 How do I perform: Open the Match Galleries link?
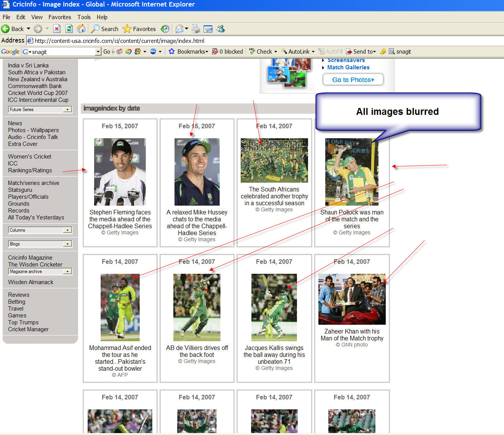click(x=348, y=67)
